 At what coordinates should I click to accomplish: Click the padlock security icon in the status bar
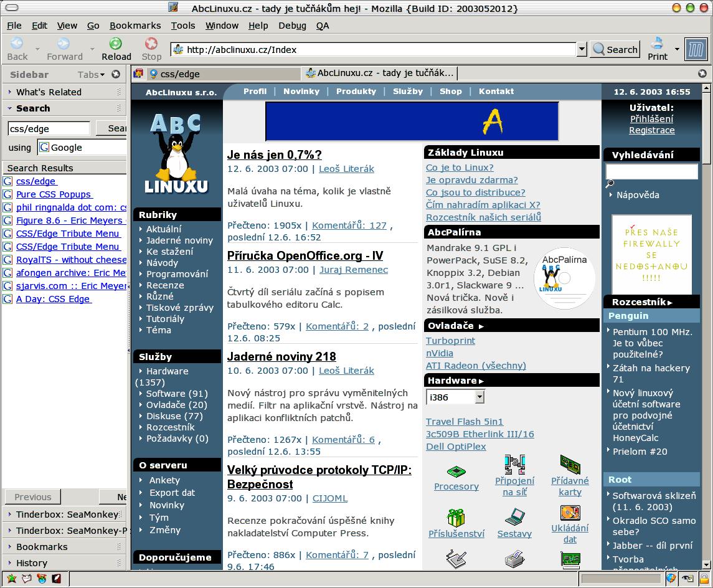coord(704,579)
